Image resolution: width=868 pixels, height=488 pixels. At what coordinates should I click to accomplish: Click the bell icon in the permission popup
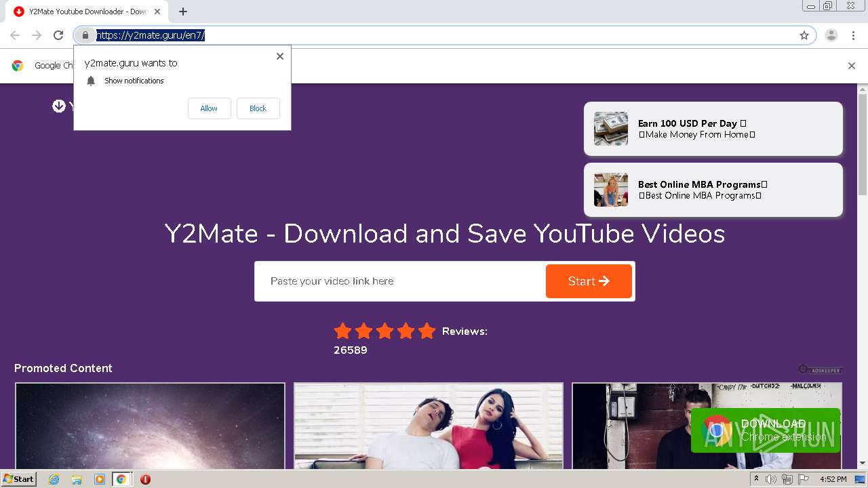pyautogui.click(x=91, y=81)
